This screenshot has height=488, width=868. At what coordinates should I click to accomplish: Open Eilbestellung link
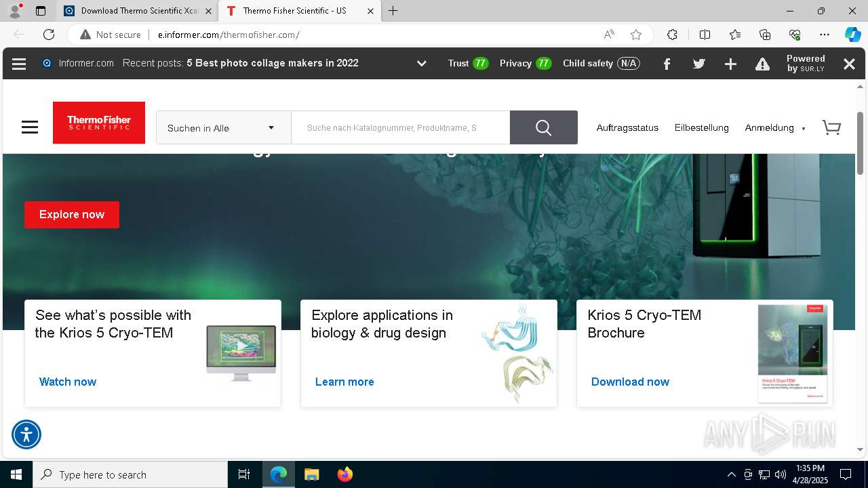point(702,127)
